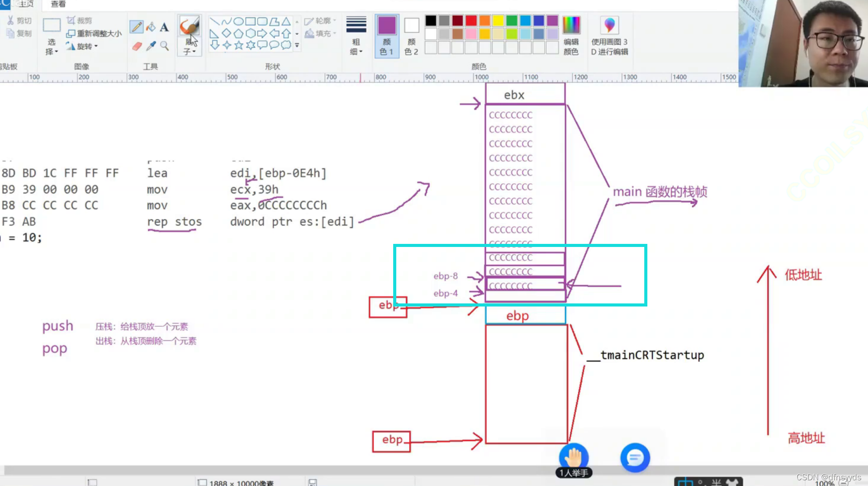The image size is (868, 486).
Task: Select the Magnifier tool
Action: pyautogui.click(x=165, y=46)
